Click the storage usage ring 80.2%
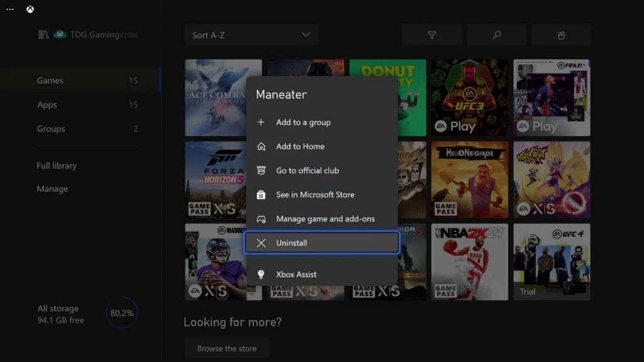Viewport: 644px width, 362px height. coord(122,313)
